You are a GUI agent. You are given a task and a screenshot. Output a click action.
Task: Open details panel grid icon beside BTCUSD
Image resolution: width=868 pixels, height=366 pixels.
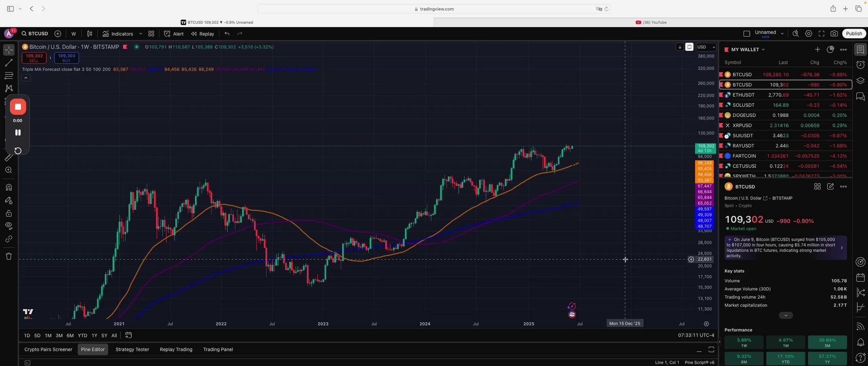point(817,187)
